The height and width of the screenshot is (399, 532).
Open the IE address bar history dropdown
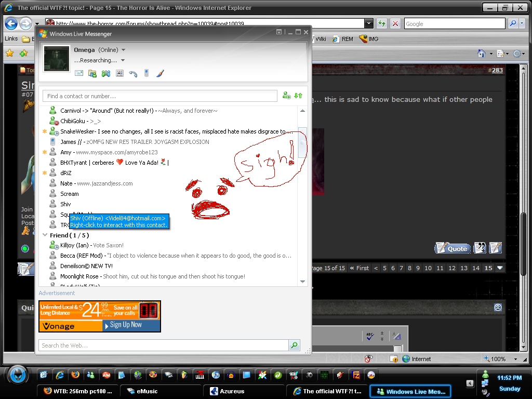[x=368, y=23]
